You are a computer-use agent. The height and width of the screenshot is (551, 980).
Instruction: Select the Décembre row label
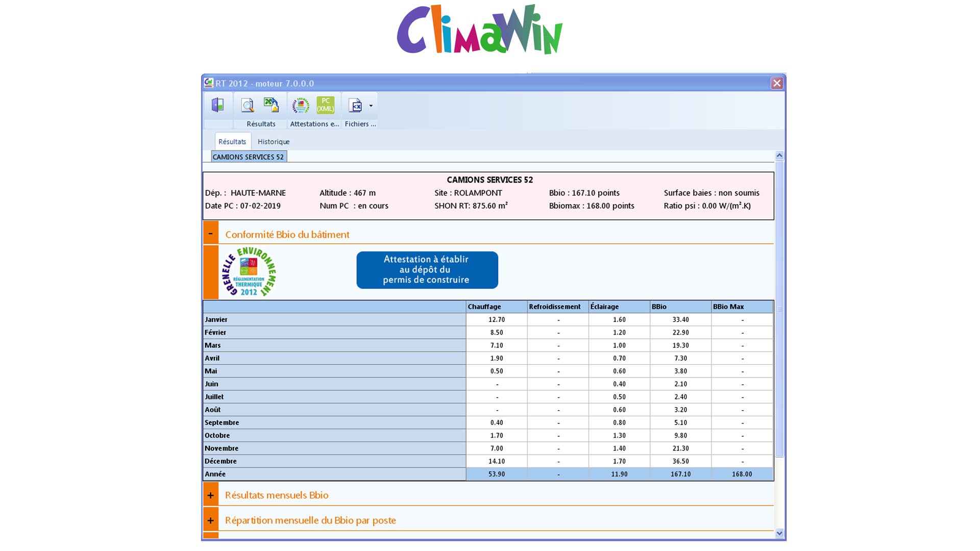[x=334, y=461]
